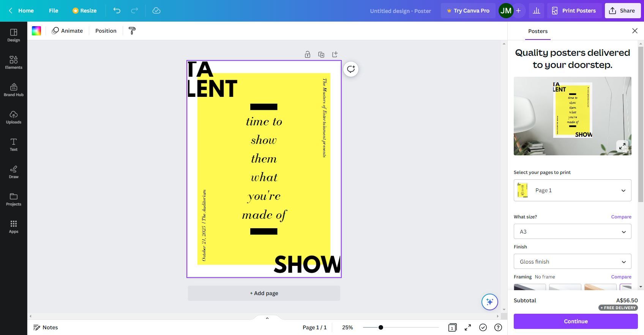Open the analytics bar chart icon
644x335 pixels.
pyautogui.click(x=537, y=11)
